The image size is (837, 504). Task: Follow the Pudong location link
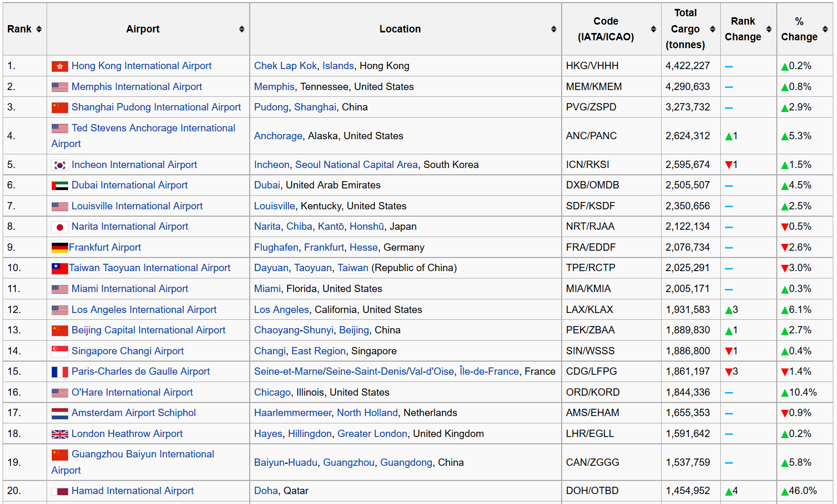[x=271, y=107]
